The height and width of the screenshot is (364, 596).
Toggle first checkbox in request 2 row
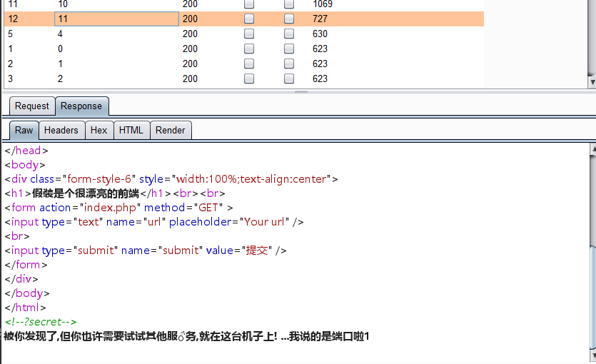click(x=249, y=64)
